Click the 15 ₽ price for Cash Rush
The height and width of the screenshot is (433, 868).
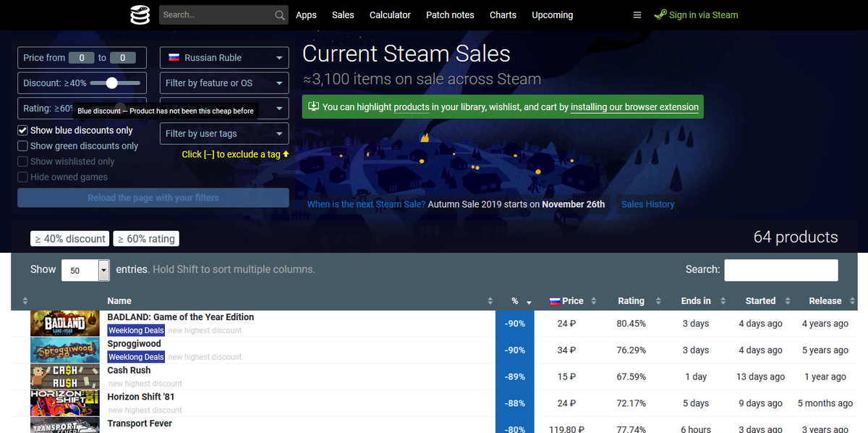(567, 377)
